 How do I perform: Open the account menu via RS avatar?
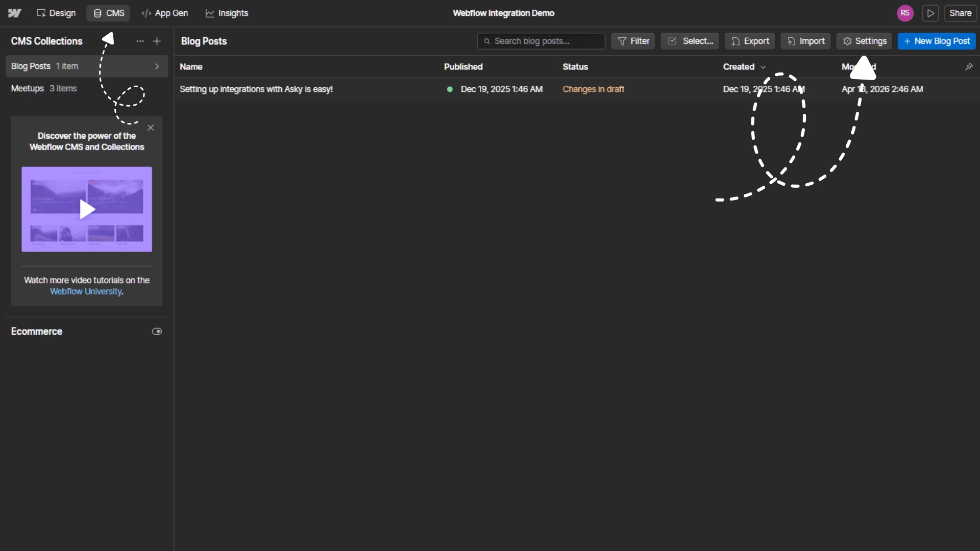tap(906, 13)
